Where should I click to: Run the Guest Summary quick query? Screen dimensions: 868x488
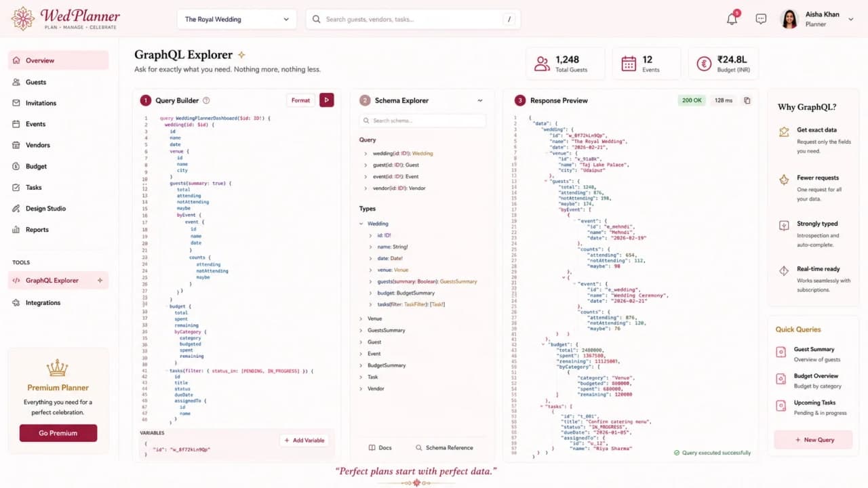813,354
